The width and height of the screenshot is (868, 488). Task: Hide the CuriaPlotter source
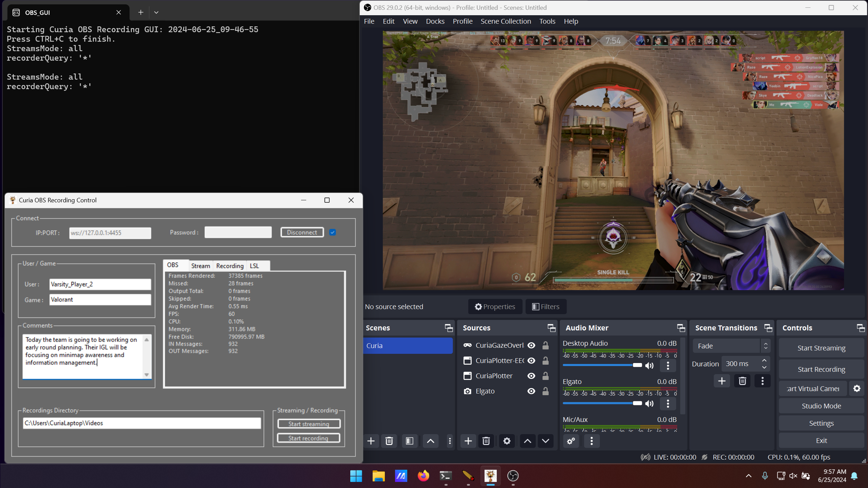pos(531,376)
